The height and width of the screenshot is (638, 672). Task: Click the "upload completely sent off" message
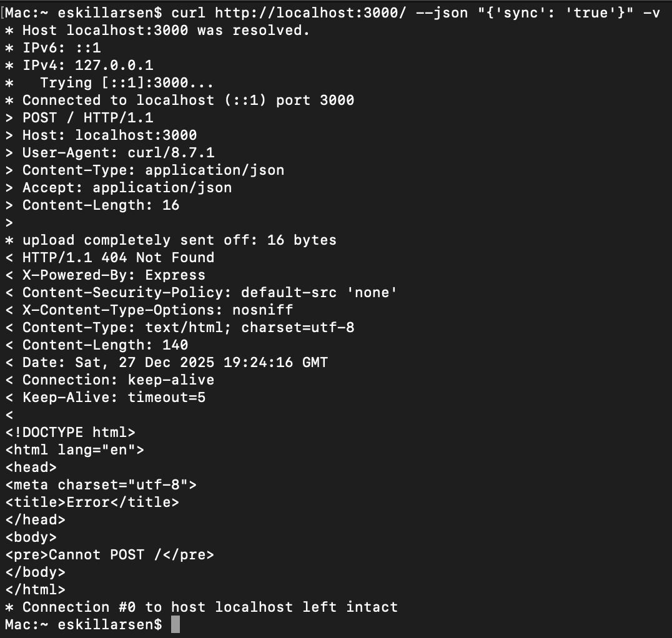[x=179, y=240]
